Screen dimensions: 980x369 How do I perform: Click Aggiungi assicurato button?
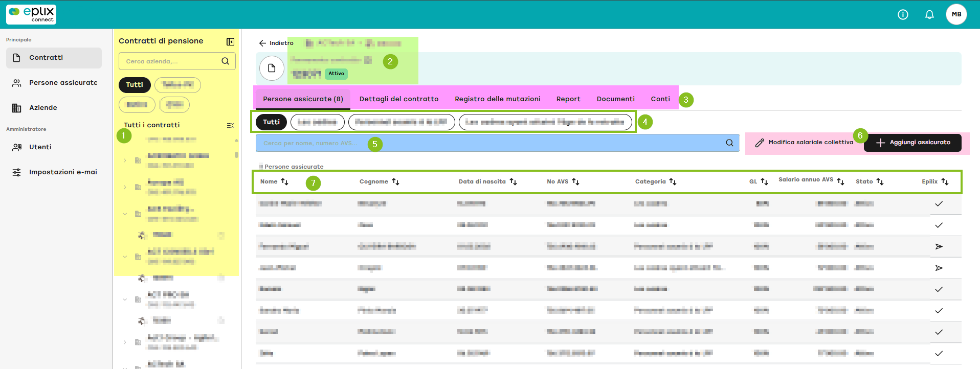(912, 143)
